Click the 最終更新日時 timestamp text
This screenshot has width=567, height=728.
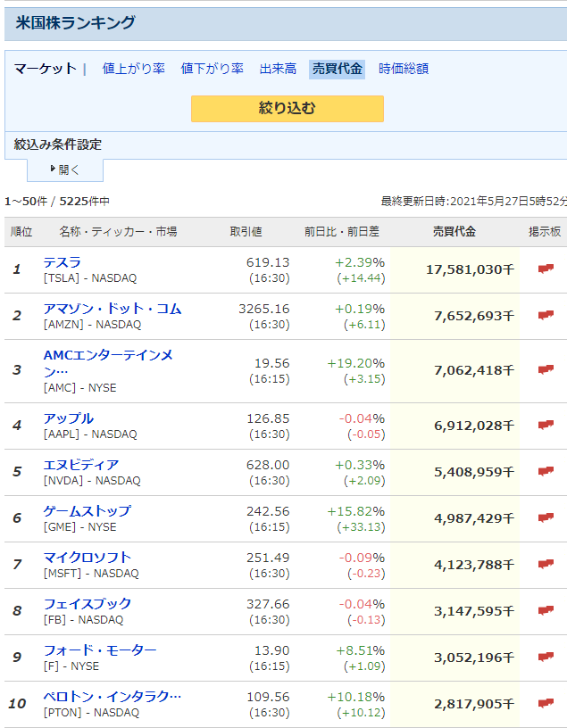473,202
